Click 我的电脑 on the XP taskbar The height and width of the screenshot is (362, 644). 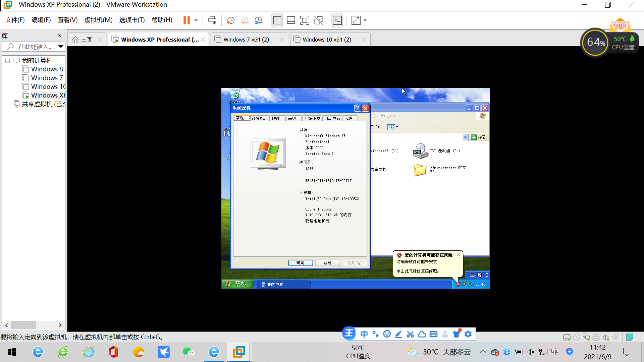tap(284, 284)
